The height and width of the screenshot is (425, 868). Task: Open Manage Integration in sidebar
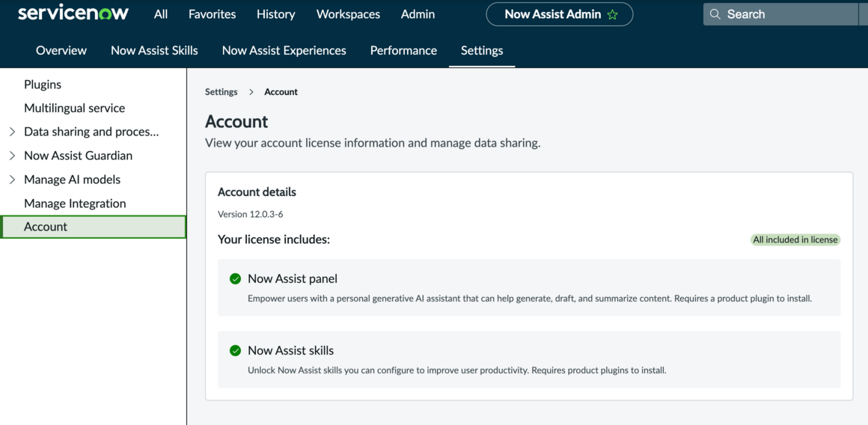(76, 204)
